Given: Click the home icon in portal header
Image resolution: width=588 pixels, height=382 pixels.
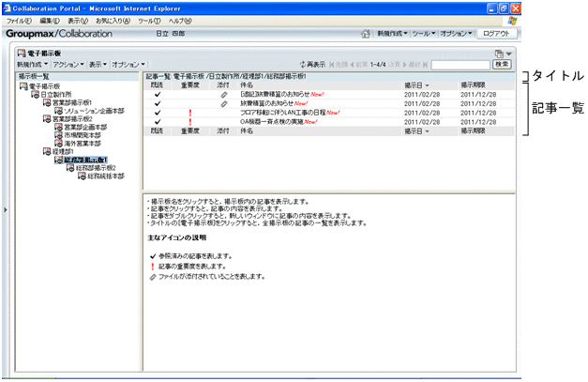Looking at the screenshot, I should pos(365,34).
